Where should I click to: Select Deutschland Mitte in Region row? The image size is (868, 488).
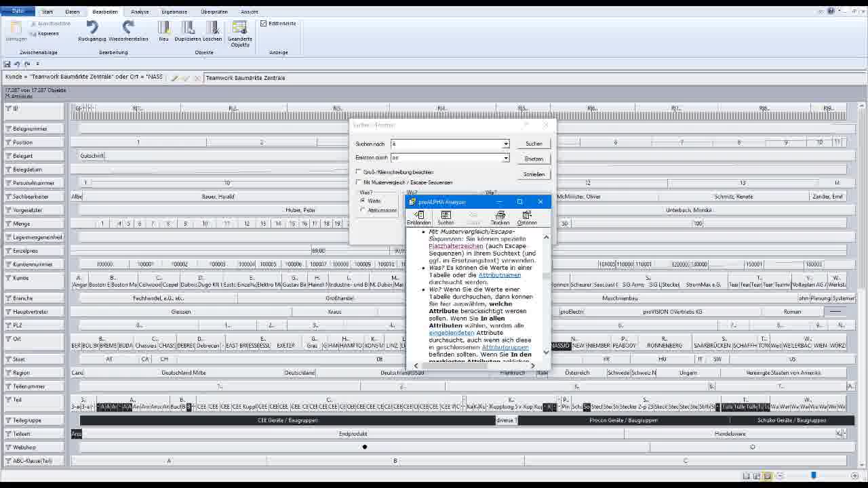click(x=183, y=373)
